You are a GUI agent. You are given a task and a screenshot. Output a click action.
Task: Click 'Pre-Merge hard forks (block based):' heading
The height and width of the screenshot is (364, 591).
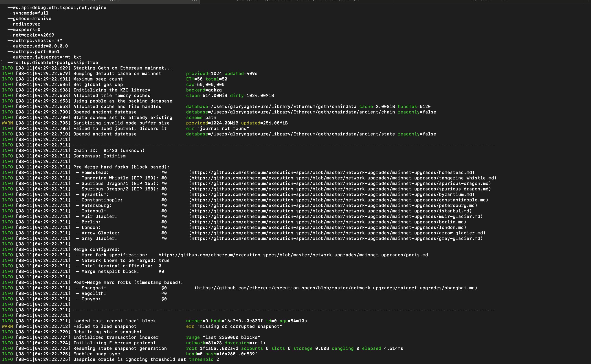click(121, 167)
